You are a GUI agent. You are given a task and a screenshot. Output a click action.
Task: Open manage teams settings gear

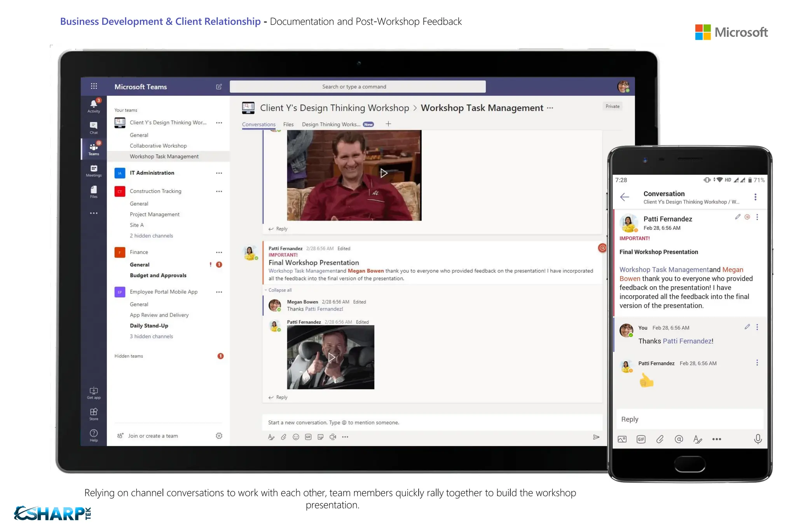pos(219,436)
